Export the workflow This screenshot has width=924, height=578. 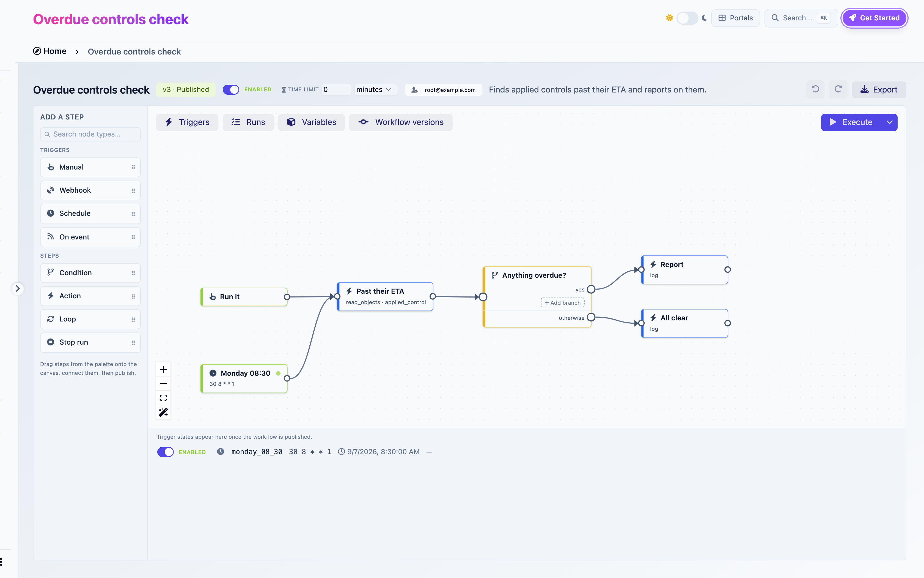coord(879,89)
